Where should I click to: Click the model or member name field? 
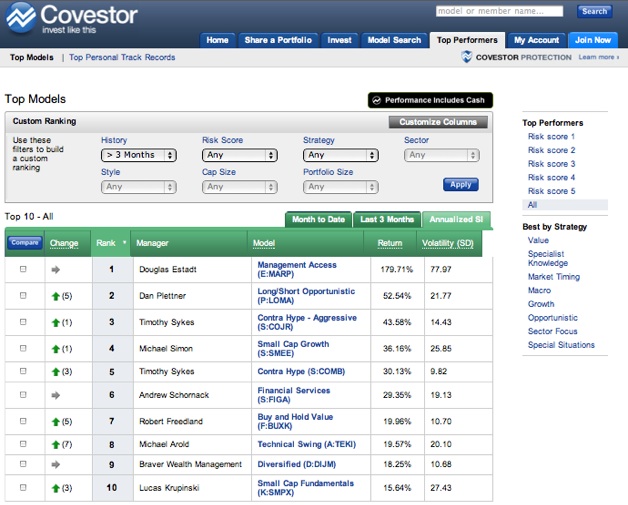point(499,11)
